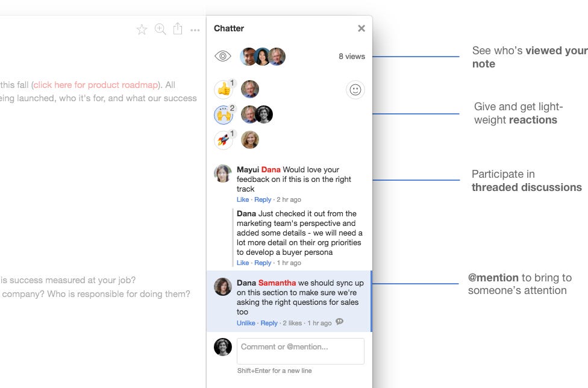
Task: Open the click here for product roadmap link
Action: 96,85
